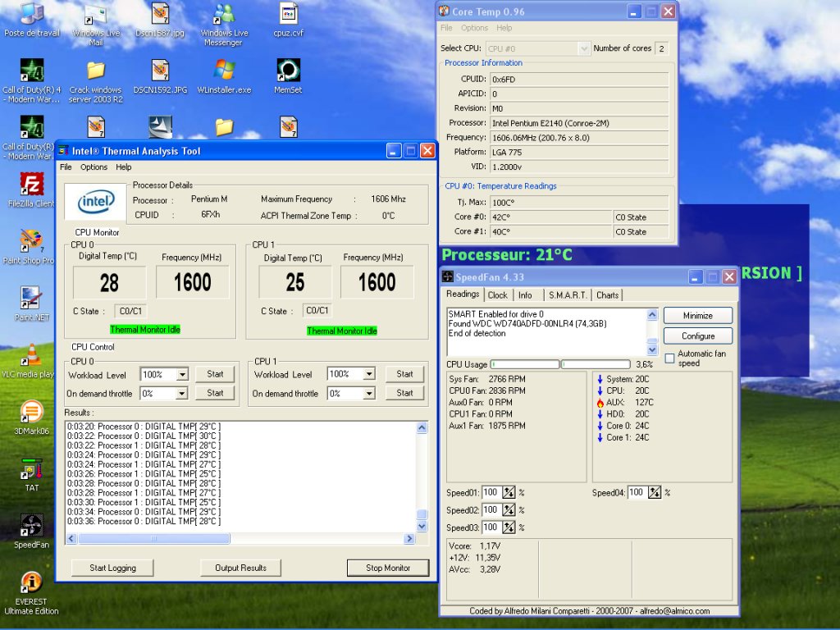Open Paint.NET desktop shortcut
Screen dimensions: 840x630
tap(32, 304)
